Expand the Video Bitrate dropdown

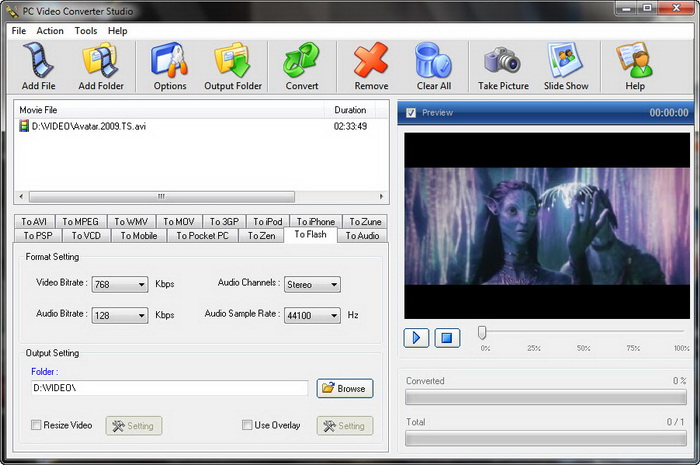pos(141,285)
